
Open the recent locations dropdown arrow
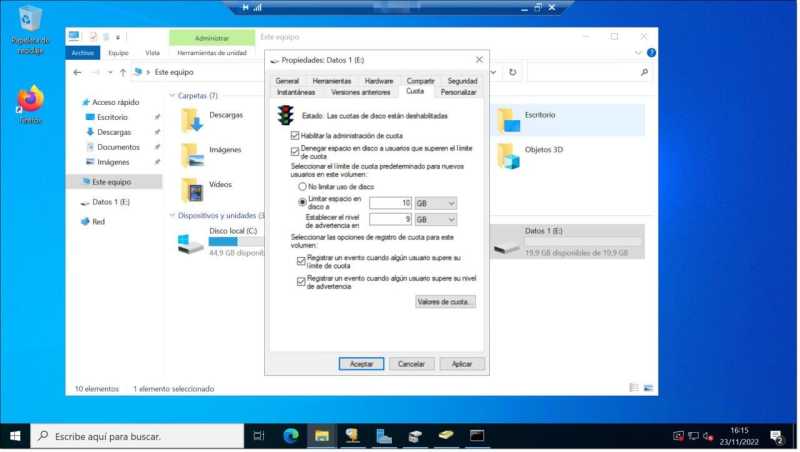[x=110, y=72]
